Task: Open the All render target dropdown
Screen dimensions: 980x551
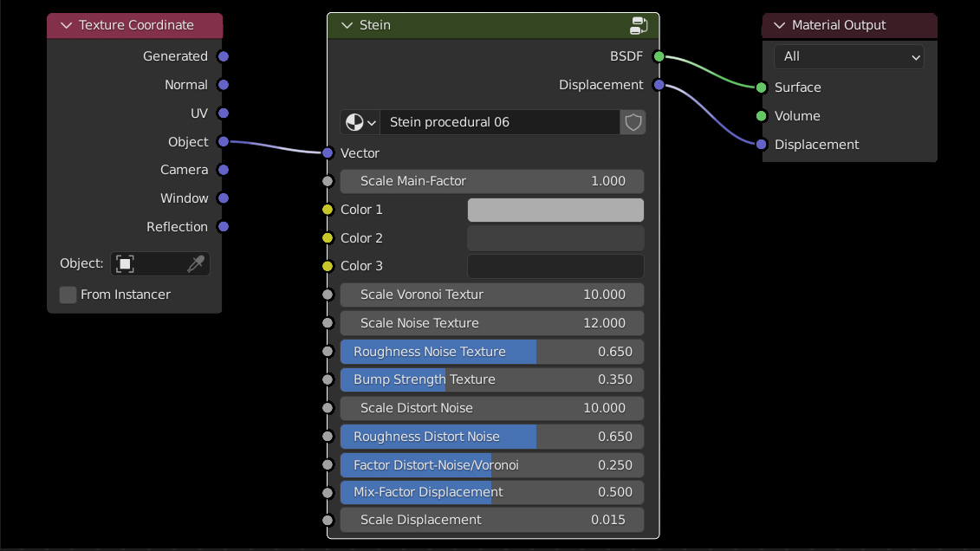Action: pos(848,56)
